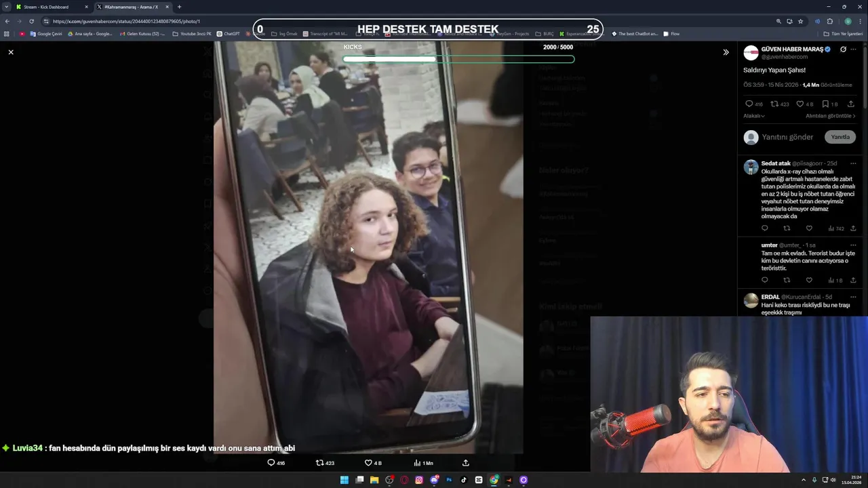Like the umtør reply
This screenshot has height=488, width=868.
[x=809, y=280]
